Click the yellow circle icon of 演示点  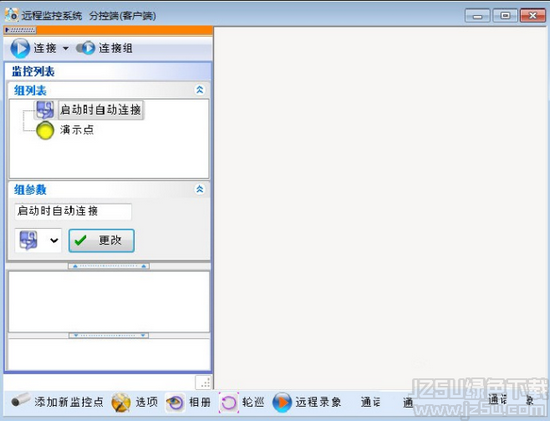pos(45,130)
